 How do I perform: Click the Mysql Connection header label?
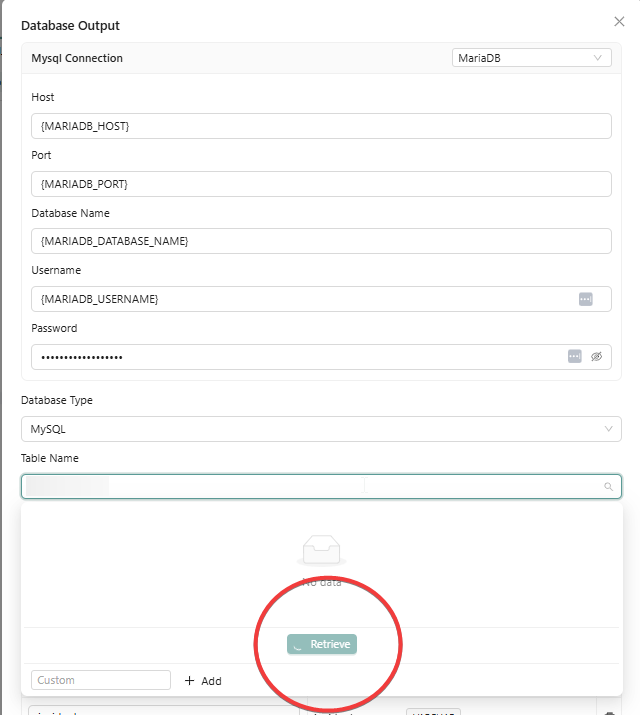click(x=77, y=58)
